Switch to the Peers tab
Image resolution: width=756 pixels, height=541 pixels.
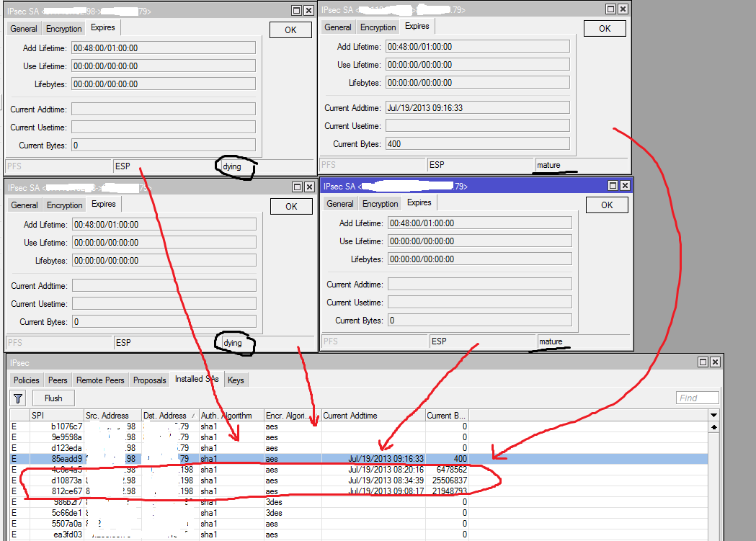coord(58,380)
